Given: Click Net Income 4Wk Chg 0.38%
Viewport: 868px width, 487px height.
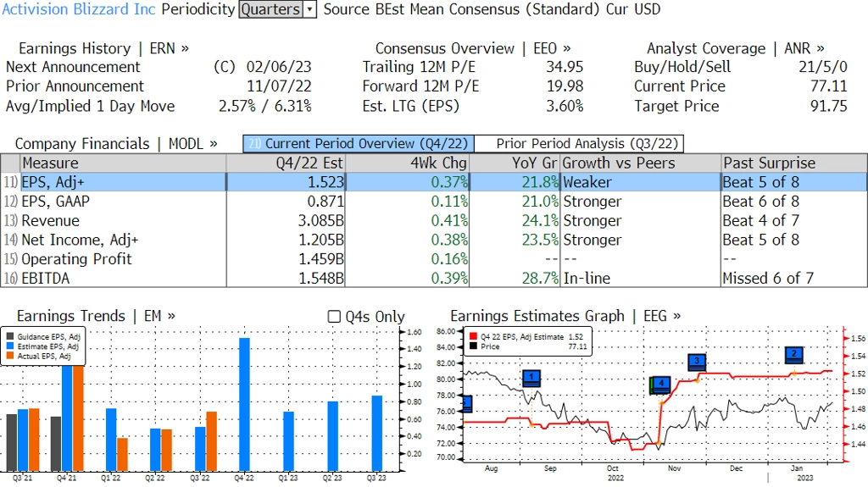Looking at the screenshot, I should point(449,240).
